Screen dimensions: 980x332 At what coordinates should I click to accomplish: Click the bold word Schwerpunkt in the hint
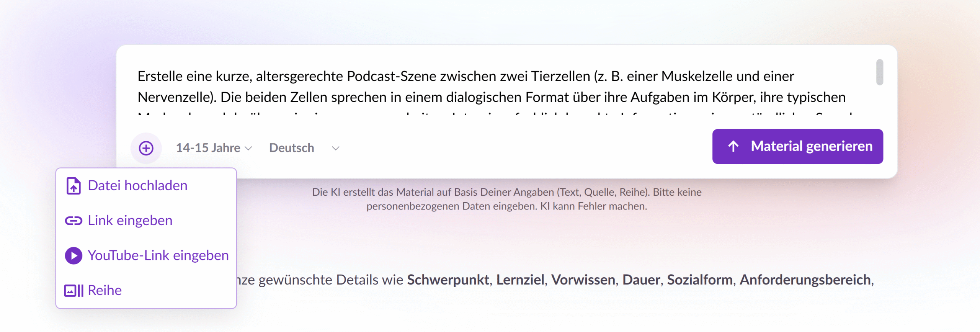[x=448, y=280]
